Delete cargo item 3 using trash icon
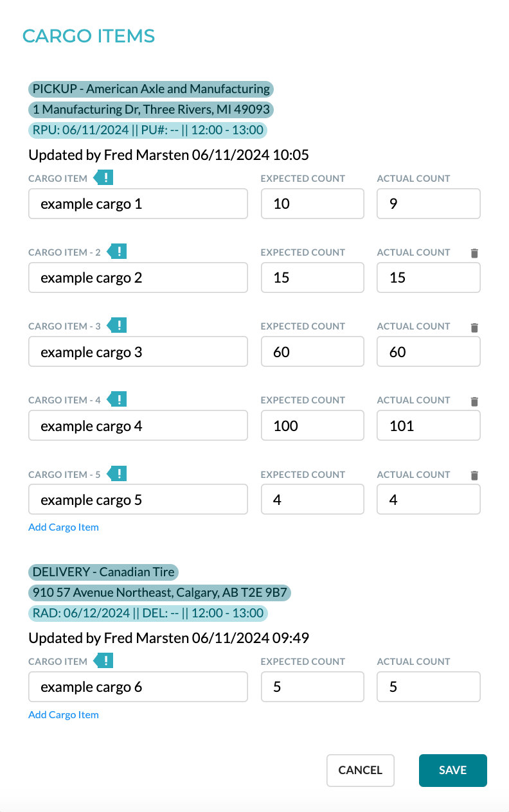Image resolution: width=509 pixels, height=812 pixels. pyautogui.click(x=474, y=327)
